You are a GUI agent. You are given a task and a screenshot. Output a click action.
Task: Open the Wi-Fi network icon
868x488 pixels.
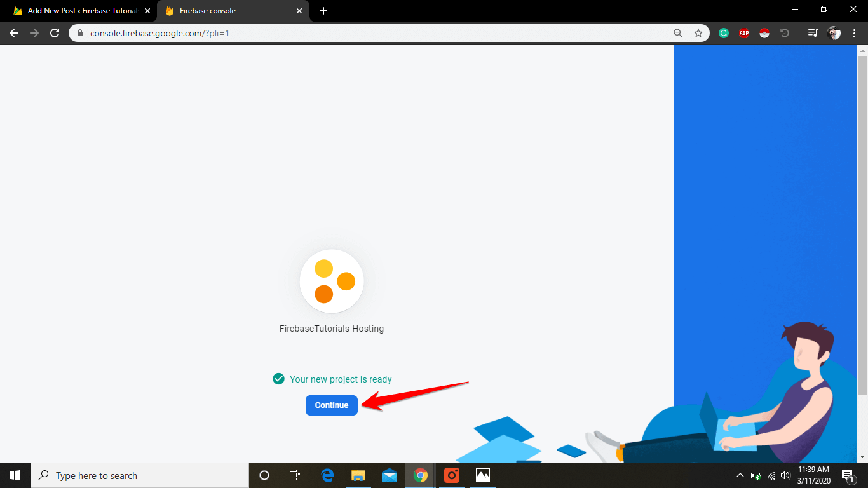coord(771,475)
